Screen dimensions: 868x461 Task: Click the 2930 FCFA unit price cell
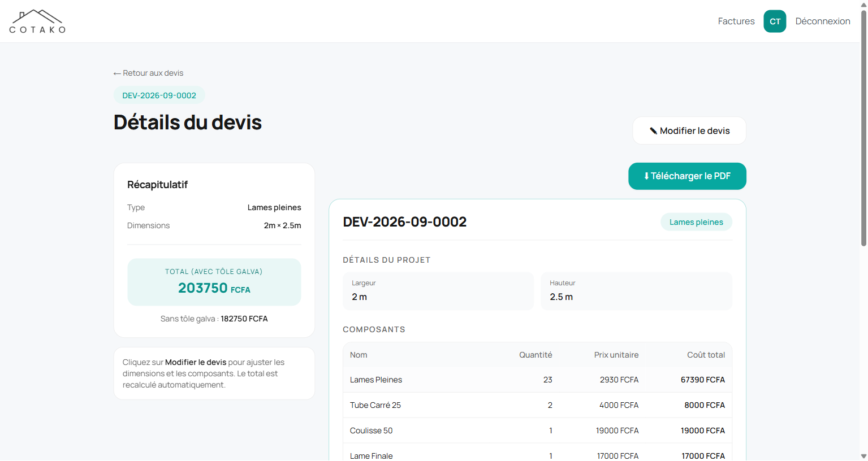click(x=619, y=380)
